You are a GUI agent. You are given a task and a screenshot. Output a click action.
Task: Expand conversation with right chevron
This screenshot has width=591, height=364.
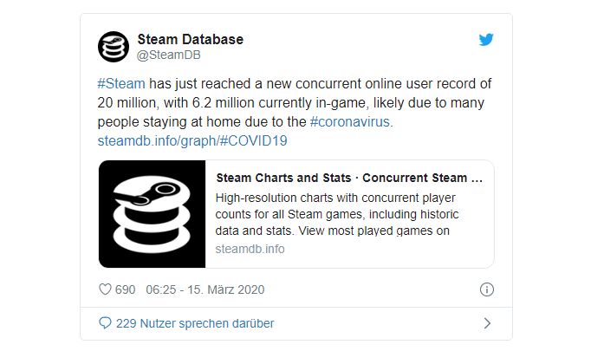click(486, 323)
